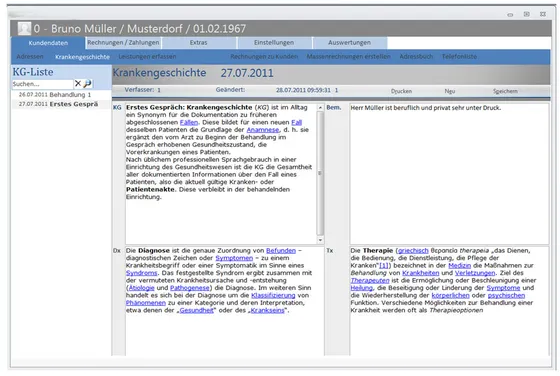Click the patient avatar icon in title bar
The height and width of the screenshot is (376, 560).
[24, 29]
